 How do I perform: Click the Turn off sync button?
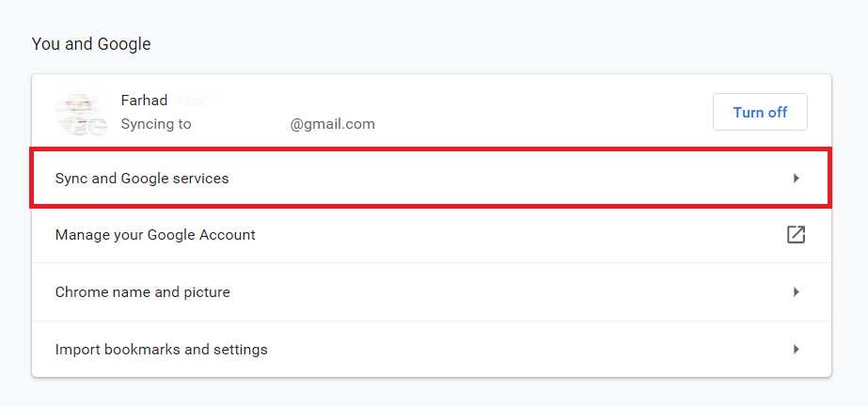tap(760, 112)
